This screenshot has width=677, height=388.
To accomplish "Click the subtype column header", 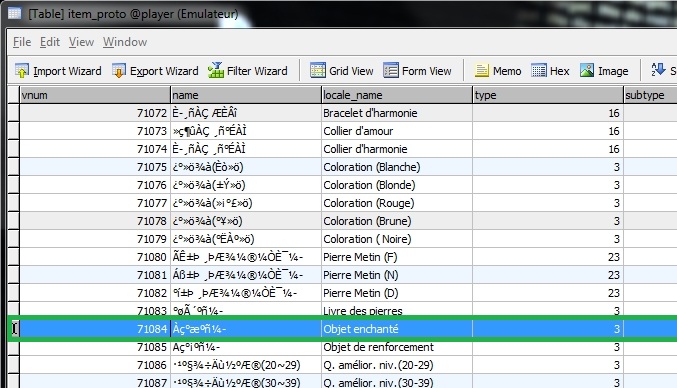I will (x=650, y=95).
